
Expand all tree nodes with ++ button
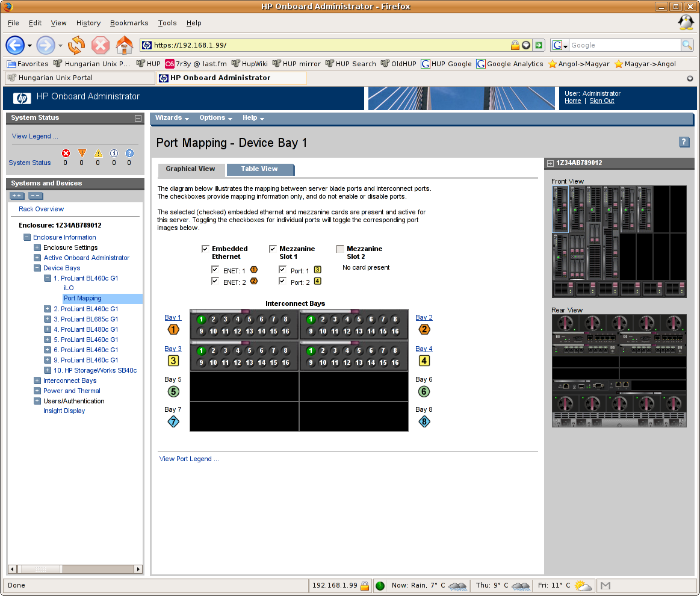coord(17,196)
